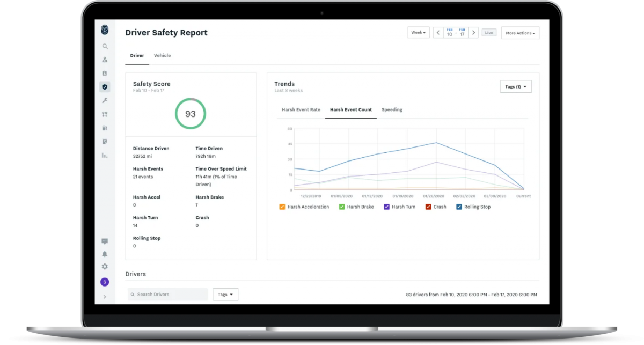
Task: Select the Harsh Event Count tab
Action: coord(351,109)
